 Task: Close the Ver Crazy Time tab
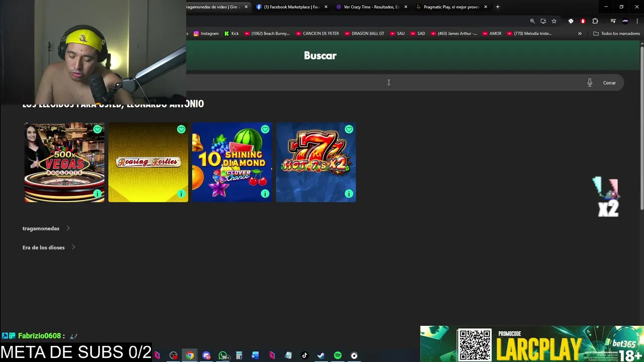click(406, 7)
